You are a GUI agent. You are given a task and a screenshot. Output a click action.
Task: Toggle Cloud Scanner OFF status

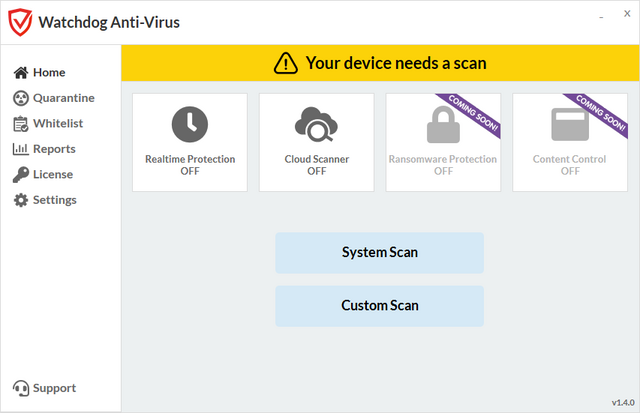pyautogui.click(x=316, y=171)
